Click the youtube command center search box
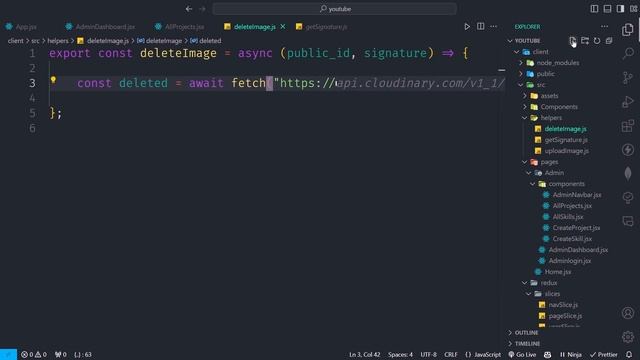 click(x=334, y=9)
